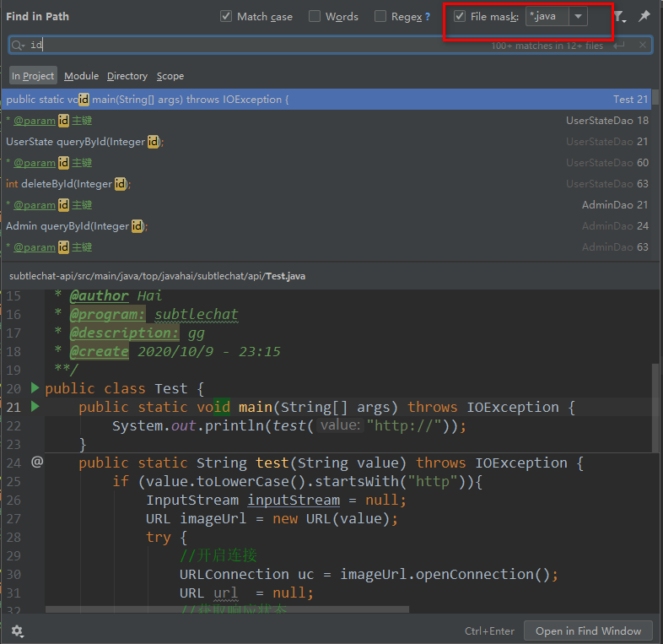The width and height of the screenshot is (663, 644).
Task: Click the *.java file mask field
Action: (x=547, y=17)
